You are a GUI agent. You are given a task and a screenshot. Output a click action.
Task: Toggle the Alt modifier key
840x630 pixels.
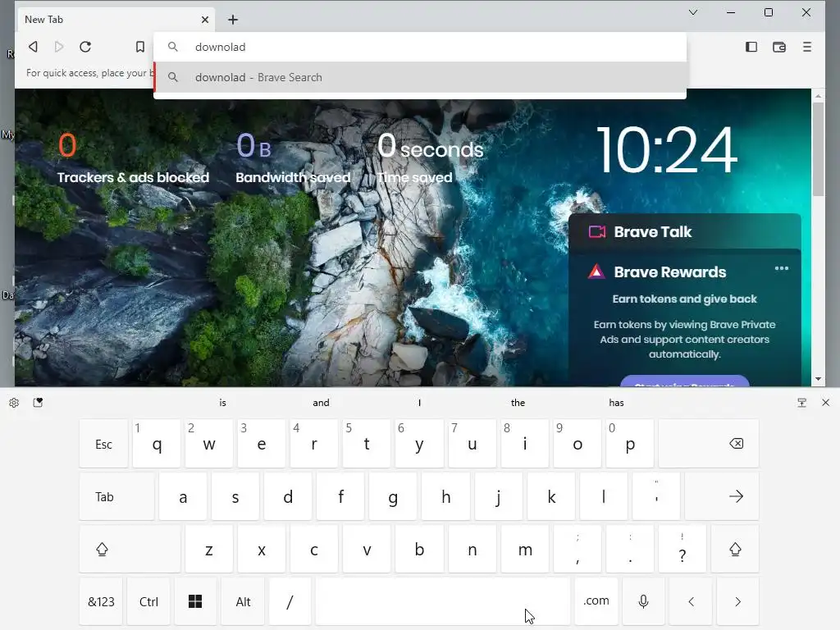[243, 601]
